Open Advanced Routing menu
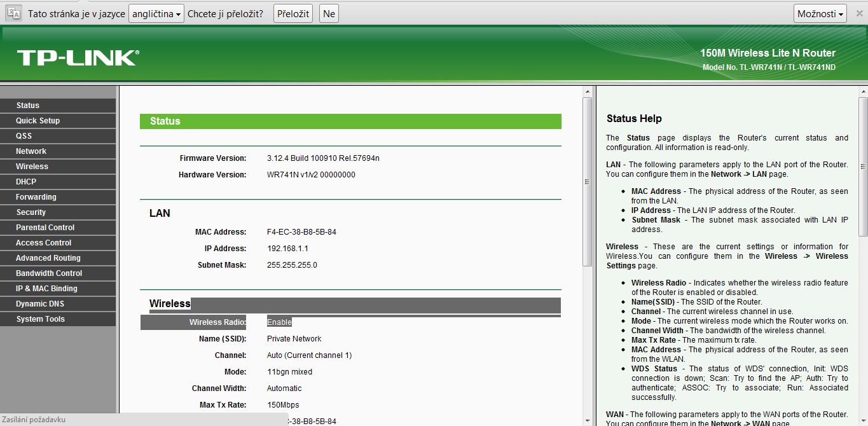 pos(58,258)
